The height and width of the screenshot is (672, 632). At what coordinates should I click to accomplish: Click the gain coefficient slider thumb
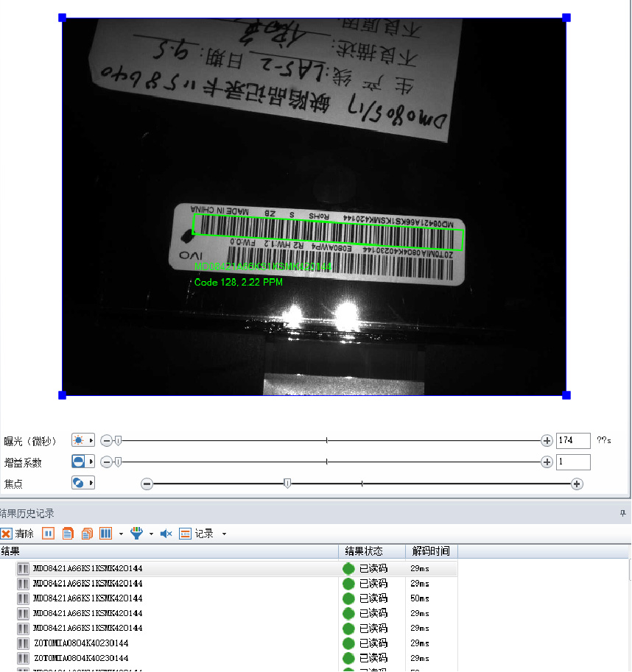(119, 461)
